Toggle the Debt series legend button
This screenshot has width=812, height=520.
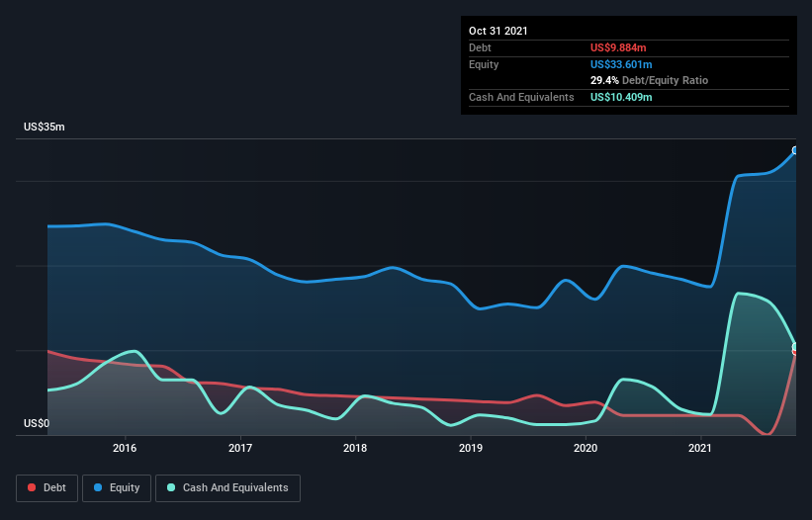46,488
